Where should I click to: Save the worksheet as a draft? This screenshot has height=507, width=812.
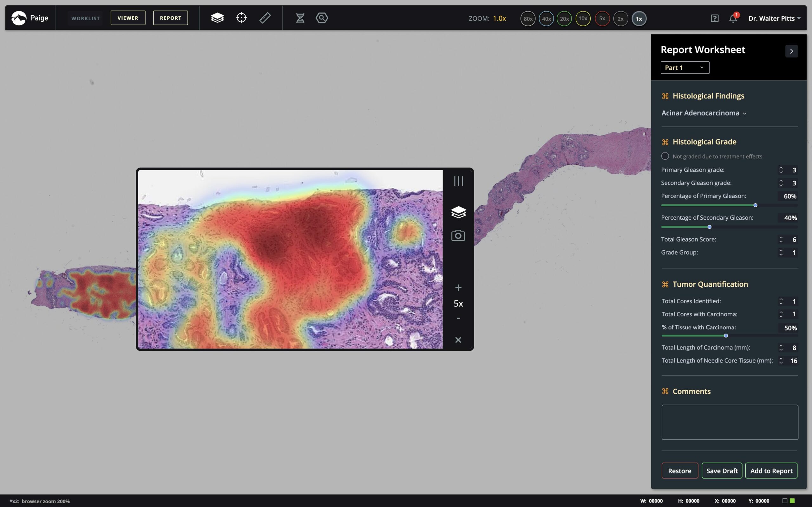(721, 471)
